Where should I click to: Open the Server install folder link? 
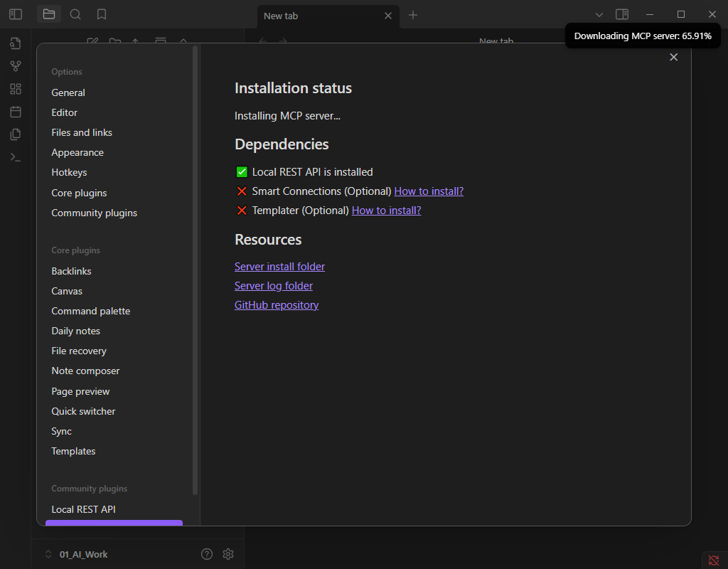click(279, 267)
